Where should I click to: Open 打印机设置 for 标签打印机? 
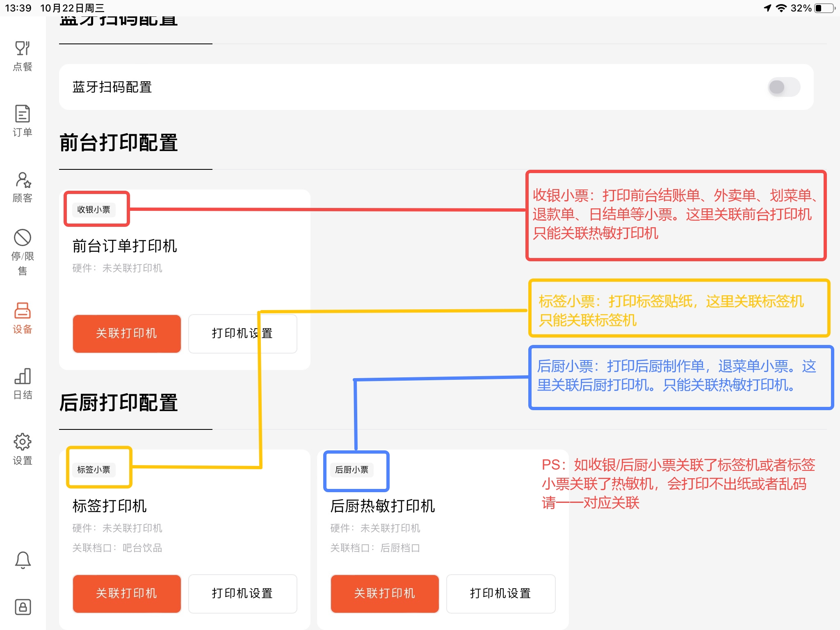pos(242,593)
